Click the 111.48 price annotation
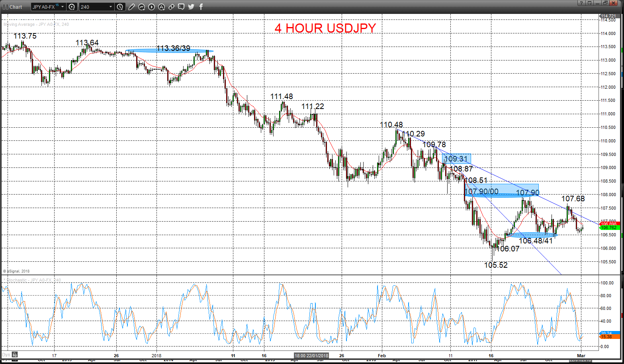This screenshot has width=624, height=364. pyautogui.click(x=282, y=96)
